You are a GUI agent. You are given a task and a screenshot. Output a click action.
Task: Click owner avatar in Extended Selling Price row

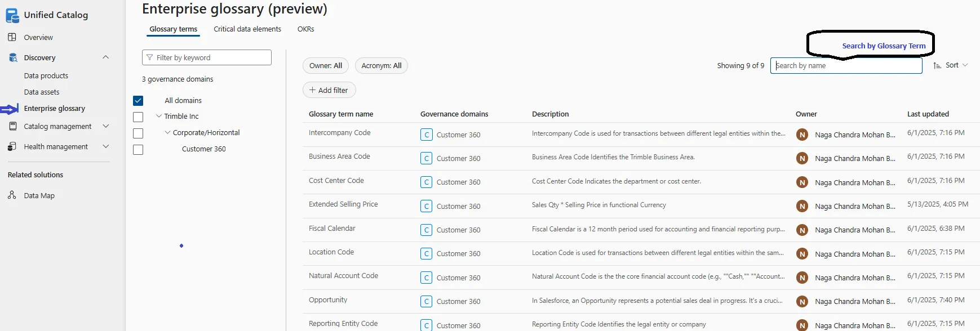(x=802, y=206)
